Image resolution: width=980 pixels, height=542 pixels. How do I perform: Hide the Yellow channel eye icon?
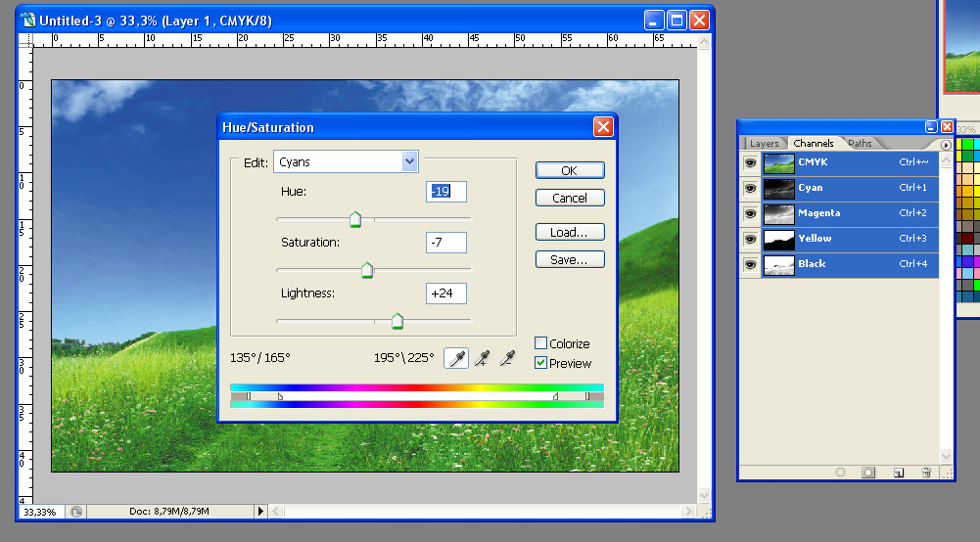[750, 239]
